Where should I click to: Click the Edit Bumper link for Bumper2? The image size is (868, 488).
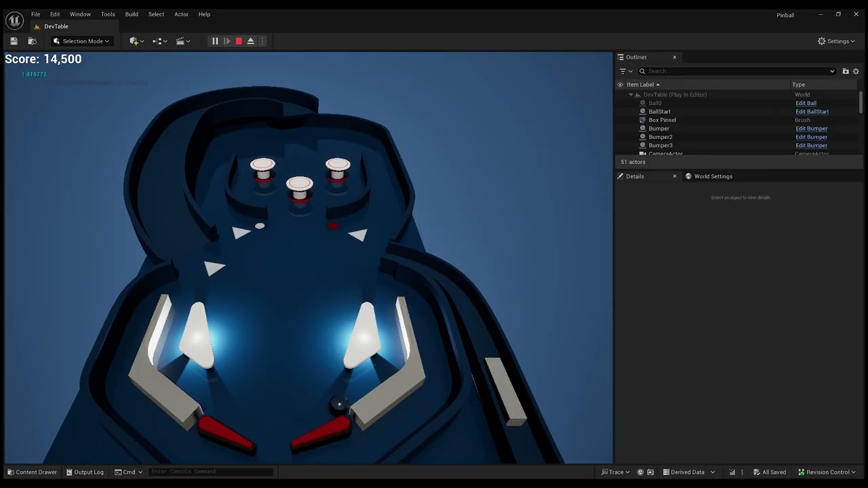(x=811, y=137)
